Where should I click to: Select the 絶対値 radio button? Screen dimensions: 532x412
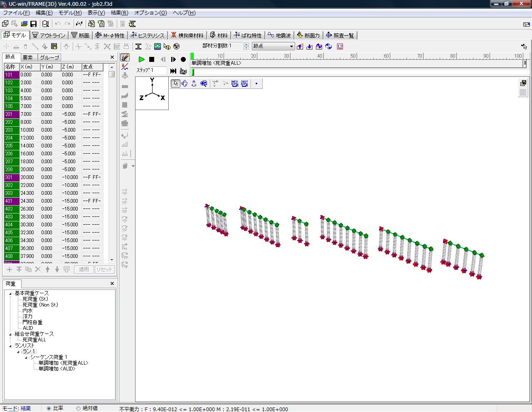tap(78, 408)
